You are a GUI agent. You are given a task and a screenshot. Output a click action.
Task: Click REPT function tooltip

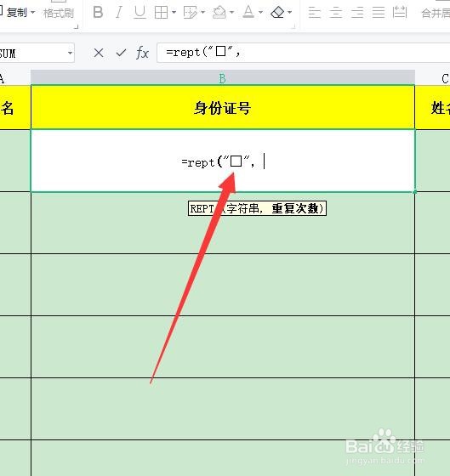pyautogui.click(x=257, y=208)
